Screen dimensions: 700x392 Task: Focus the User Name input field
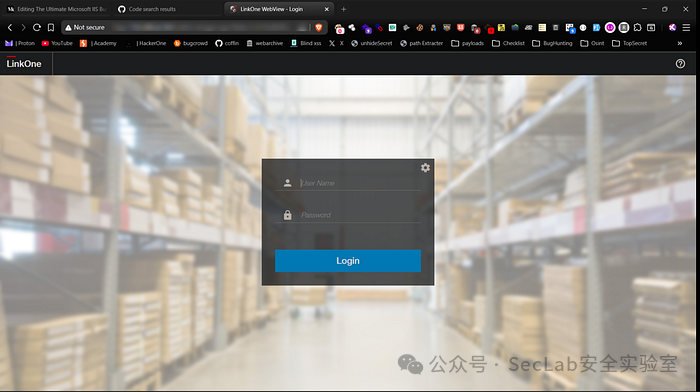(360, 183)
